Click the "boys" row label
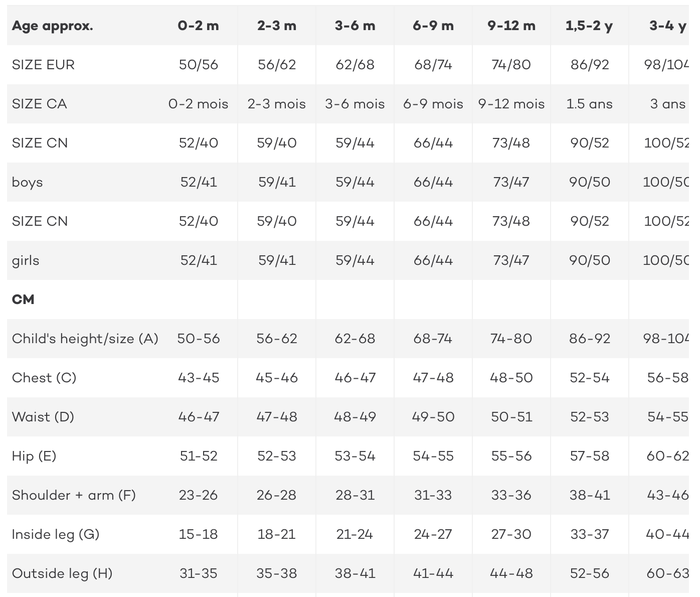The width and height of the screenshot is (700, 597). point(27,182)
